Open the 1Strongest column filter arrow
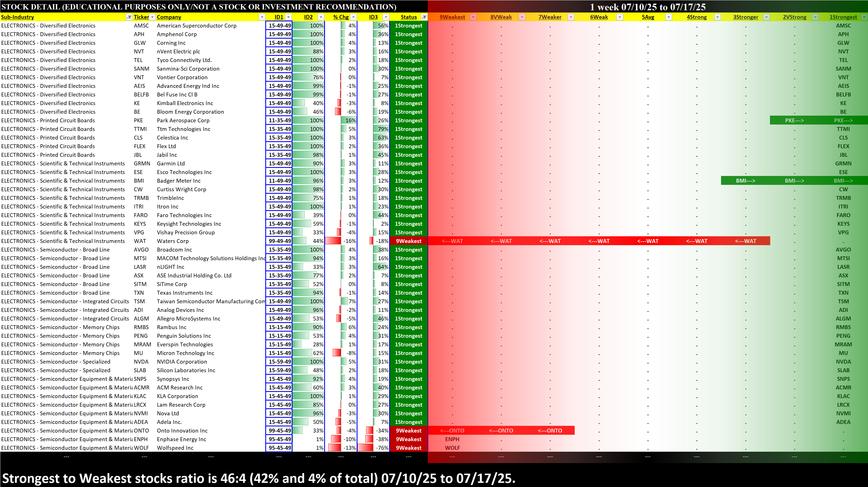The height and width of the screenshot is (487, 868). 864,17
